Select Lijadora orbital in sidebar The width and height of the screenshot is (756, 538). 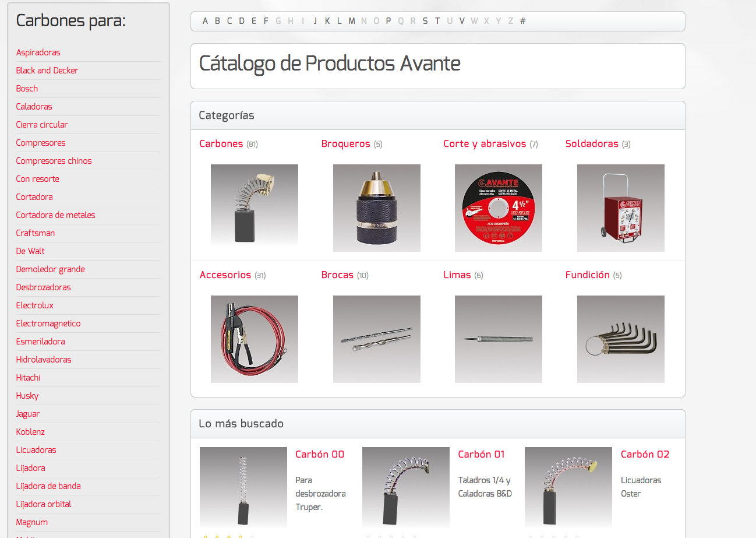44,504
